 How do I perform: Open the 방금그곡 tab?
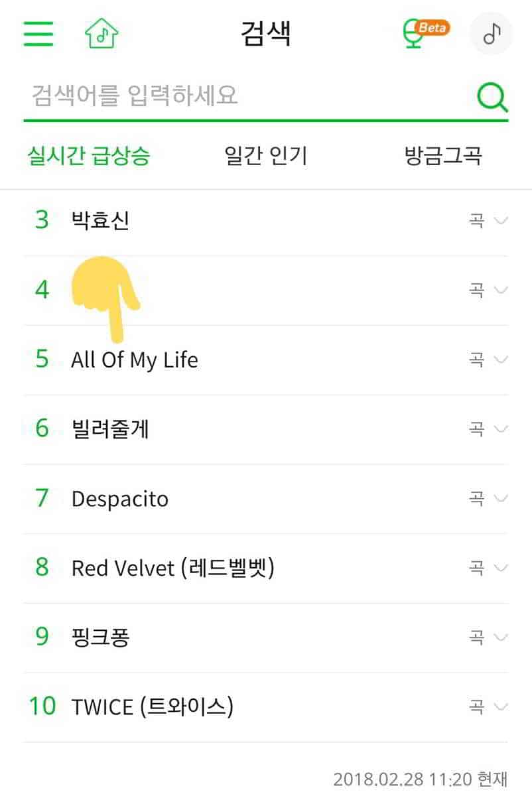pos(442,156)
